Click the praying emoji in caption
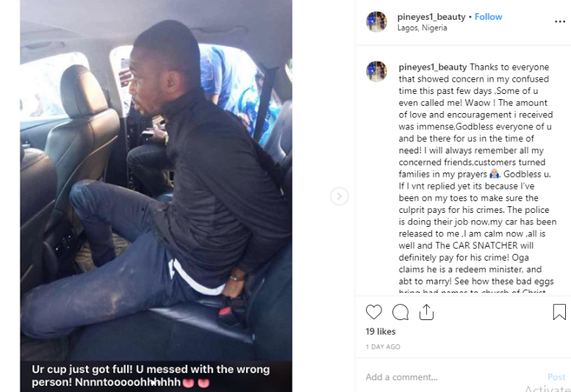571x392 pixels. (x=494, y=174)
